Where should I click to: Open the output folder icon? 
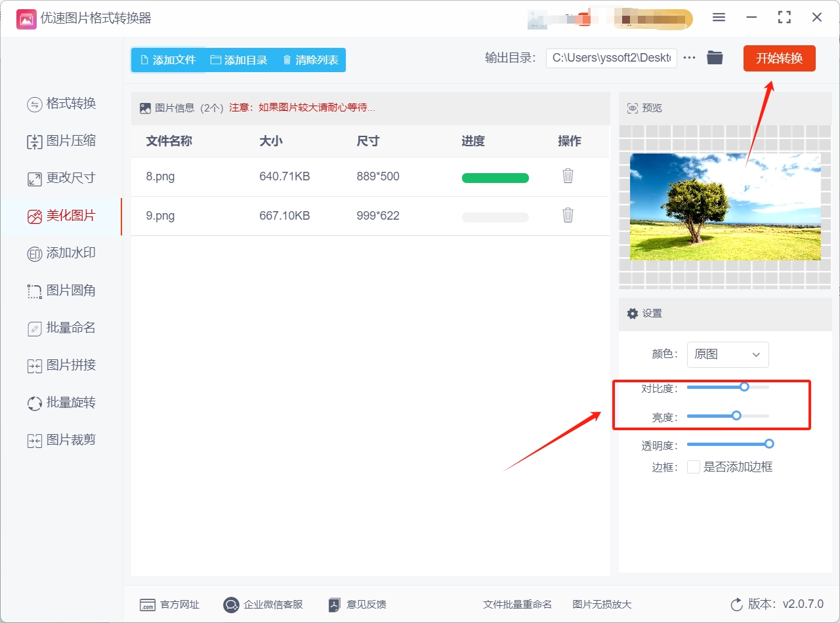pyautogui.click(x=715, y=58)
